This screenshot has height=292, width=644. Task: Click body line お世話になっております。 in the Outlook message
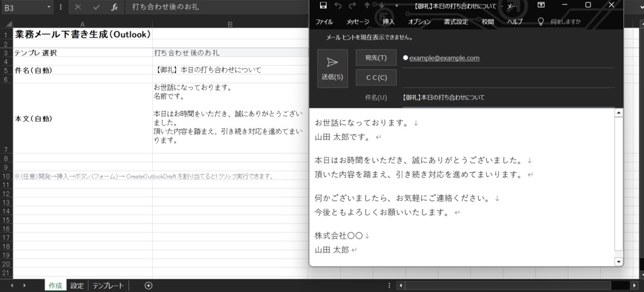(362, 122)
